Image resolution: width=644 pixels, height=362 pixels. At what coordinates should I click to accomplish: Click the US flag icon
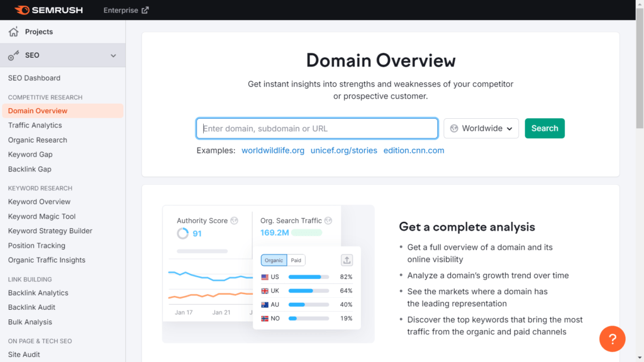(x=265, y=277)
